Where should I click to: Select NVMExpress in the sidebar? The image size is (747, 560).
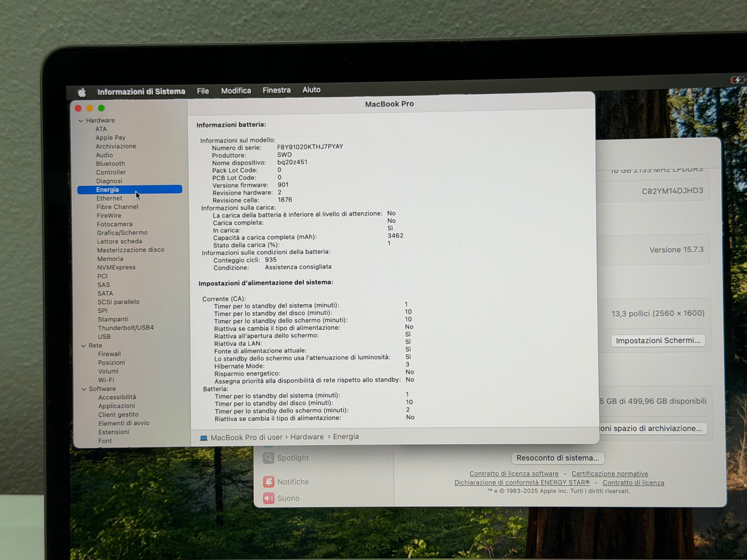point(116,268)
